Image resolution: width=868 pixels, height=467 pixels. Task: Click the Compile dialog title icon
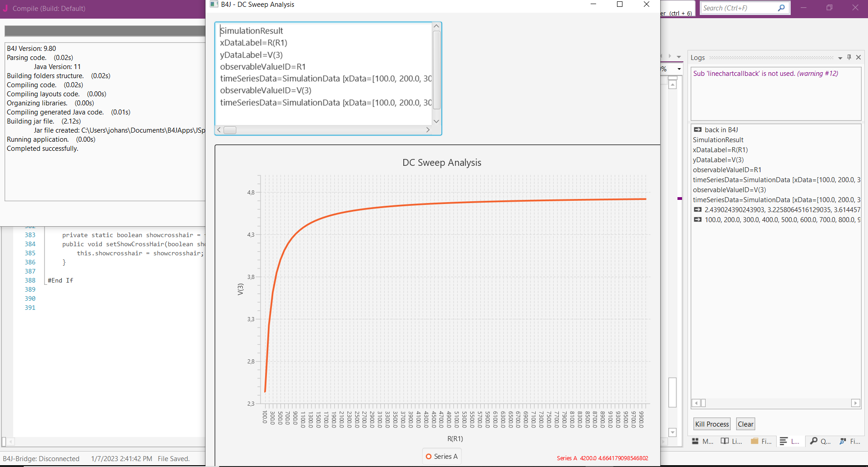[x=5, y=8]
